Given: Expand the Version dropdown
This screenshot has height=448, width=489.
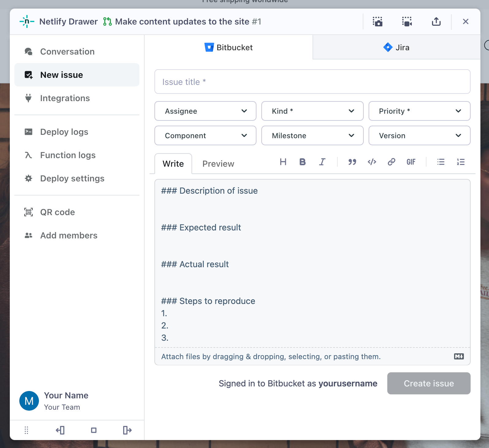Looking at the screenshot, I should pyautogui.click(x=419, y=135).
